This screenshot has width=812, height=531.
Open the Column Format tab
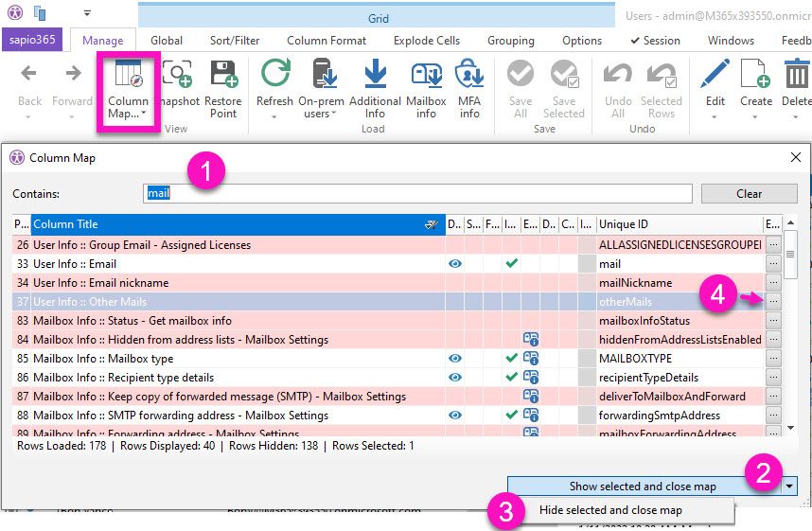click(327, 41)
